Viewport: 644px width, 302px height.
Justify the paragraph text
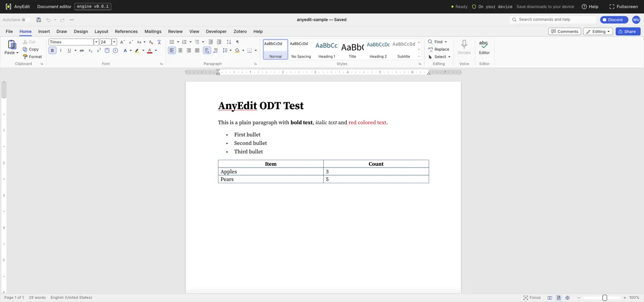[197, 51]
